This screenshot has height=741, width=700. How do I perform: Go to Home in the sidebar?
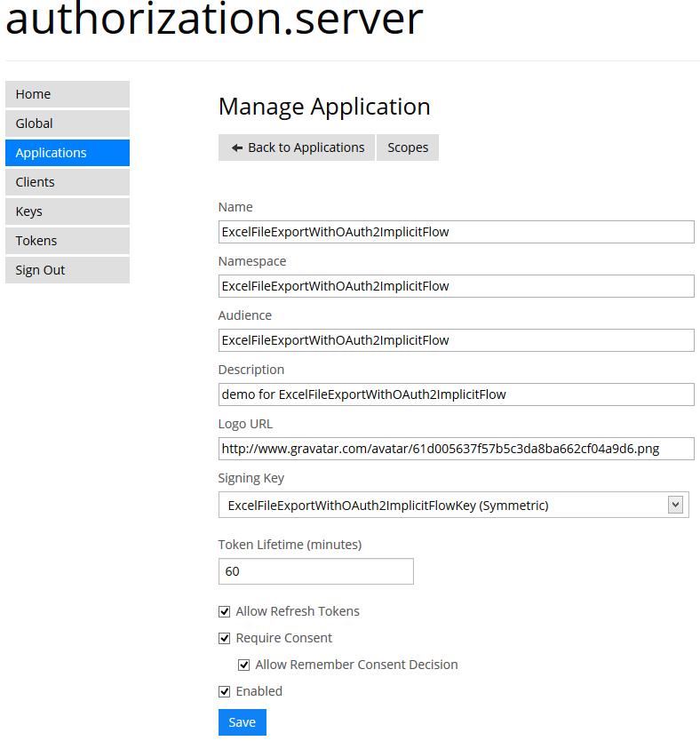coord(68,94)
